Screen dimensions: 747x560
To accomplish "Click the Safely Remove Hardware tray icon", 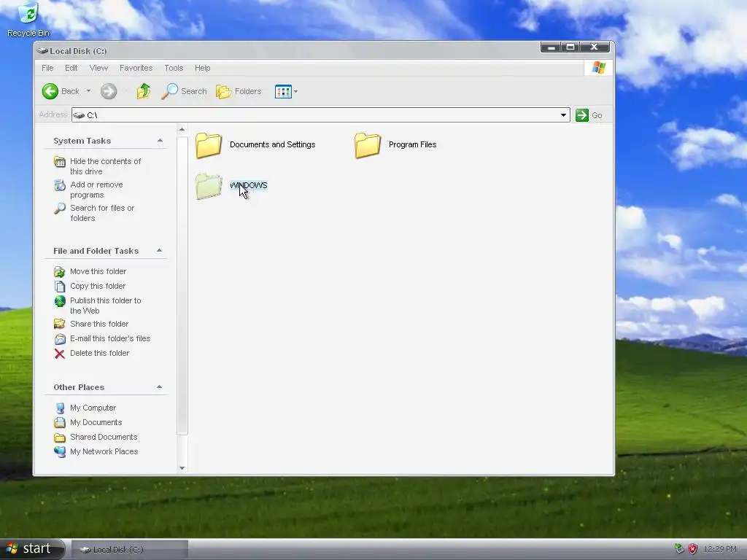I will point(679,549).
